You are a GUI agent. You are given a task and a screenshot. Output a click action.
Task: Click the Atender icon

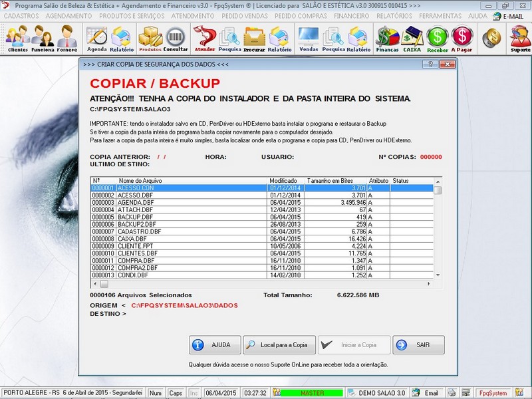(205, 39)
